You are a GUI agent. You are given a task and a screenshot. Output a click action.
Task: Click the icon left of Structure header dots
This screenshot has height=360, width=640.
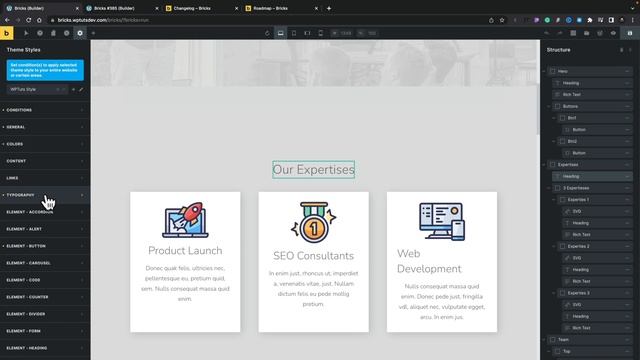click(x=622, y=50)
